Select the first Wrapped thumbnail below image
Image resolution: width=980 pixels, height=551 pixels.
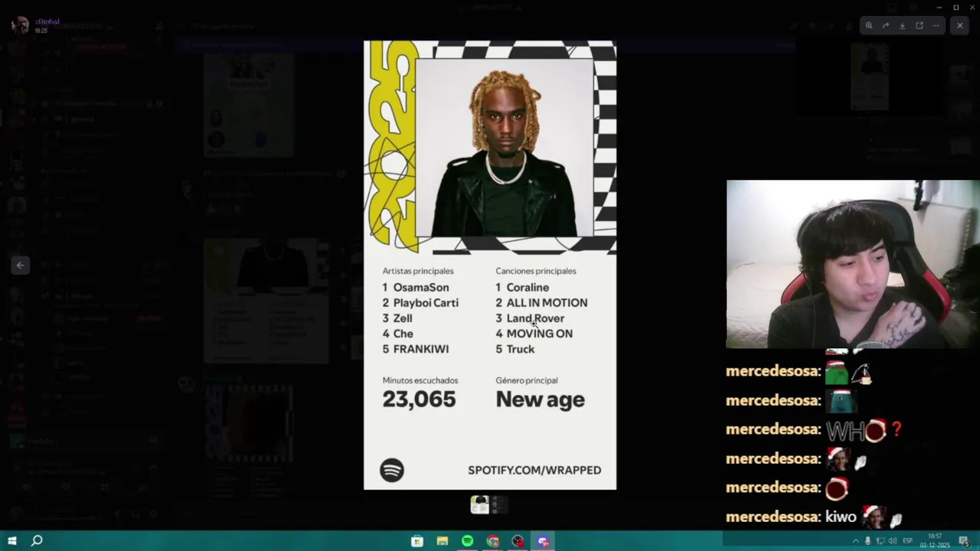coord(480,504)
